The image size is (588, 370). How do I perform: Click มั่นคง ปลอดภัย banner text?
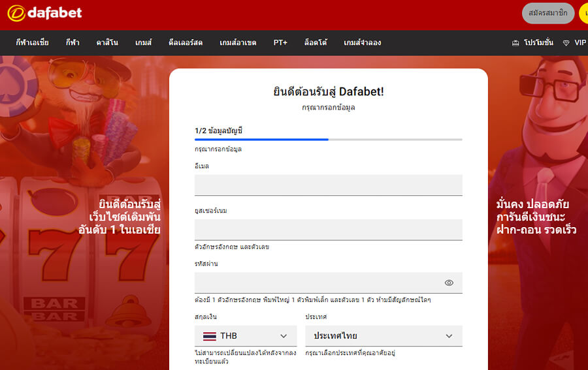pos(532,204)
